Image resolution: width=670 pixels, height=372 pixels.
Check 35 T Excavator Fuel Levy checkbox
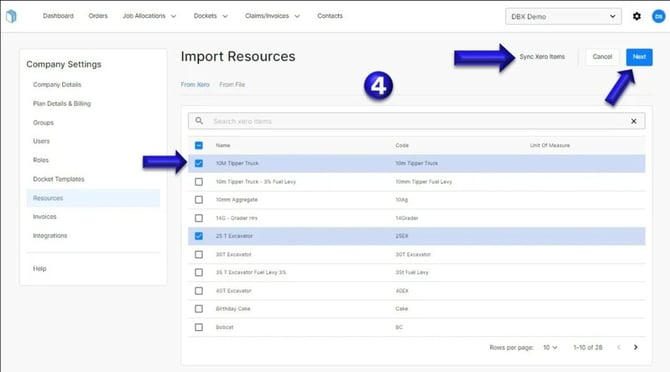point(199,272)
